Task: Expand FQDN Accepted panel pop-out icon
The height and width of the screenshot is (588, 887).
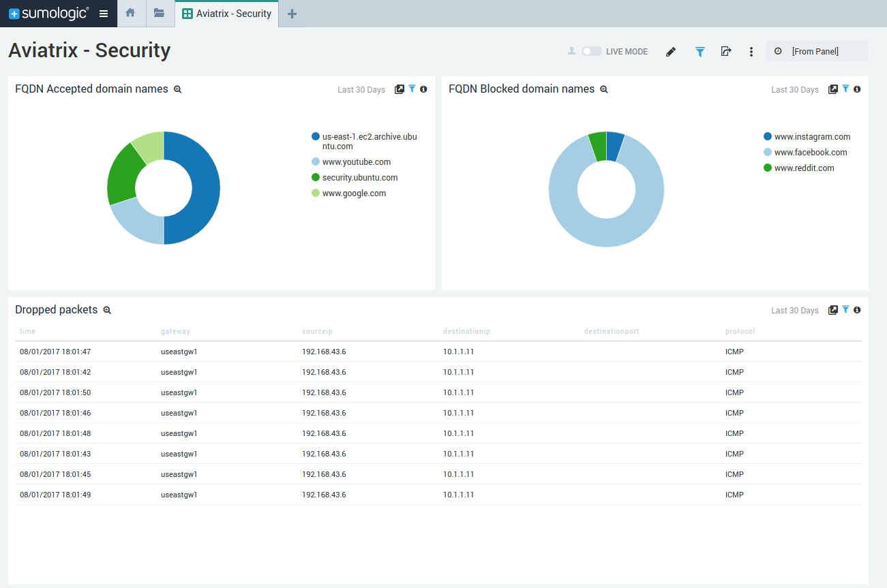Action: click(400, 89)
